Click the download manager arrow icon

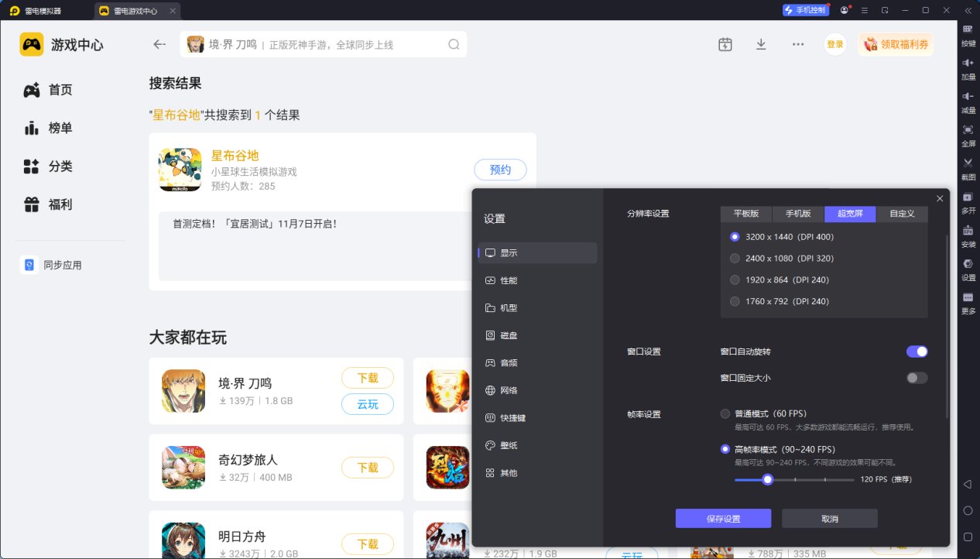tap(761, 44)
